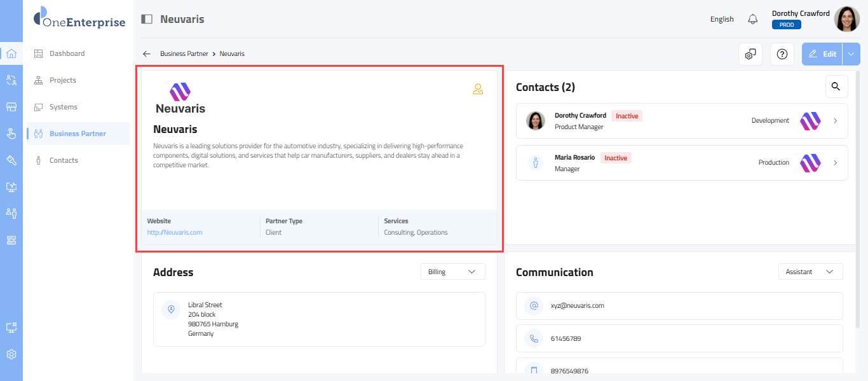
Task: Click Dorothy Crawford's profile avatar at top right
Action: tap(846, 19)
